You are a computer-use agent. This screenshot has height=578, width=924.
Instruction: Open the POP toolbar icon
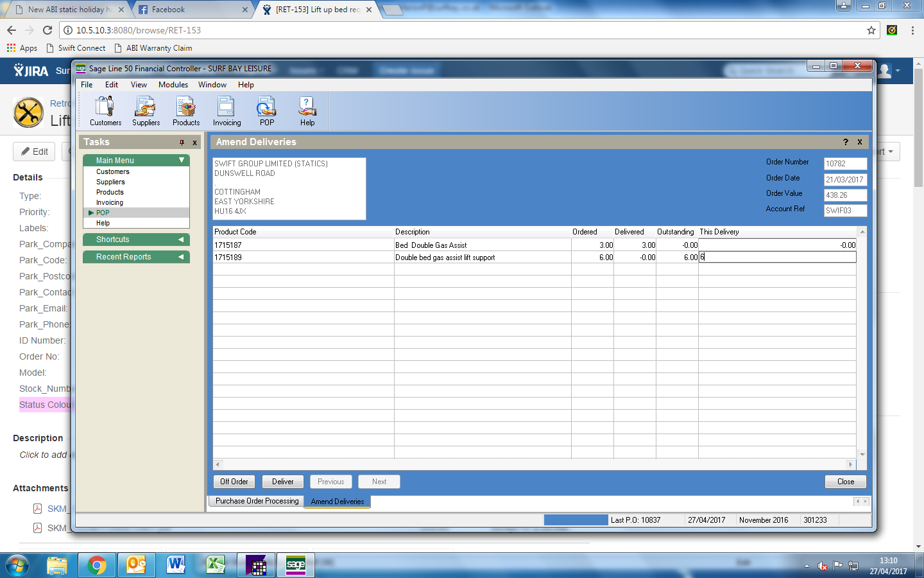pos(267,110)
